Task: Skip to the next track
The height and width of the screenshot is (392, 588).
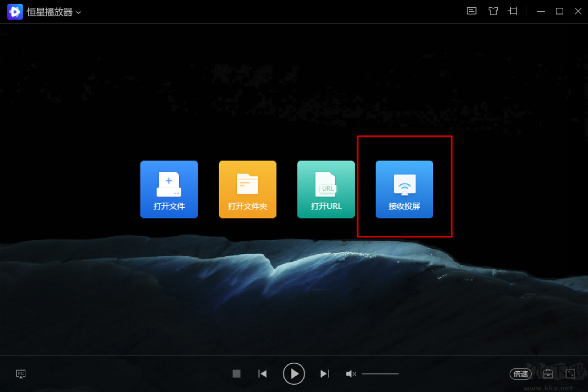Action: tap(324, 373)
